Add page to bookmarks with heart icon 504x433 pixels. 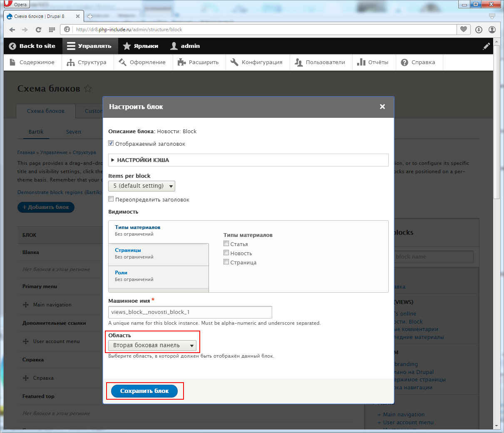coord(464,30)
